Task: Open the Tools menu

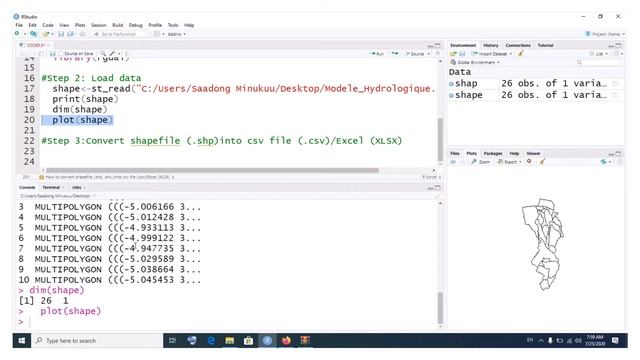Action: click(173, 25)
